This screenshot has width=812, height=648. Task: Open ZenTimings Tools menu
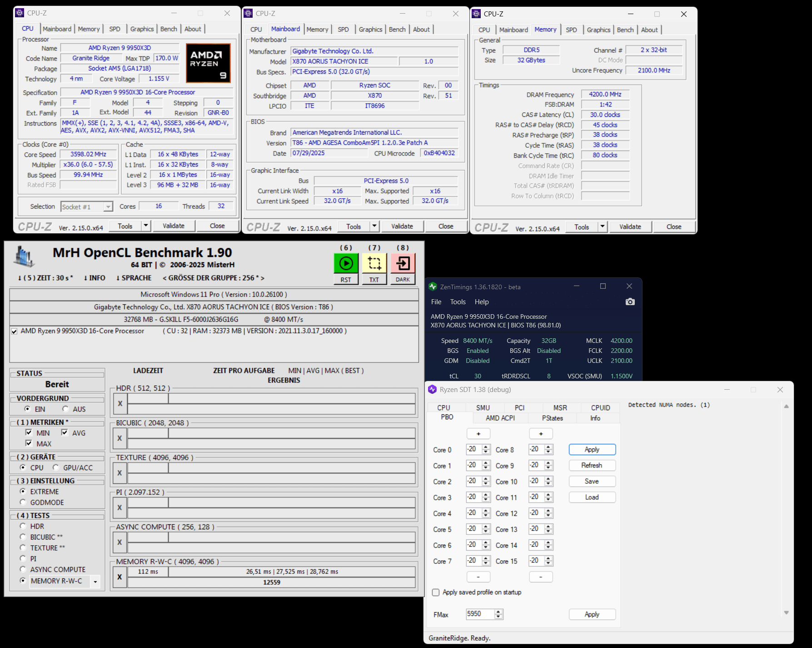(x=458, y=302)
